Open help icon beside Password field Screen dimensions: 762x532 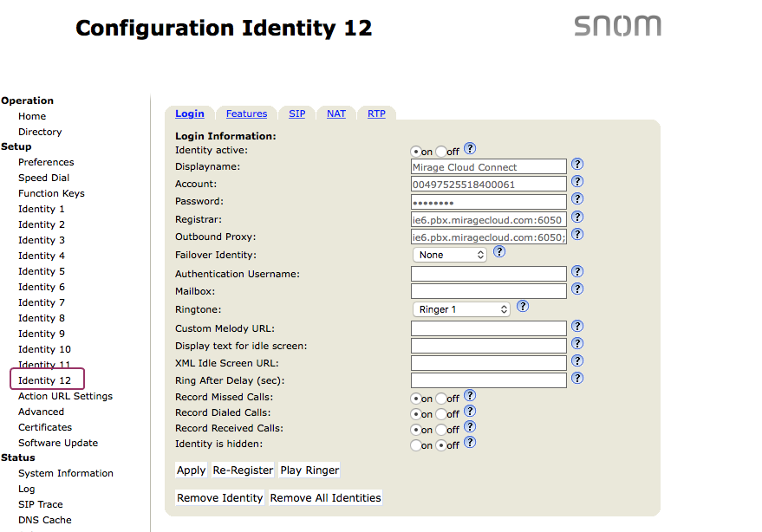point(577,199)
